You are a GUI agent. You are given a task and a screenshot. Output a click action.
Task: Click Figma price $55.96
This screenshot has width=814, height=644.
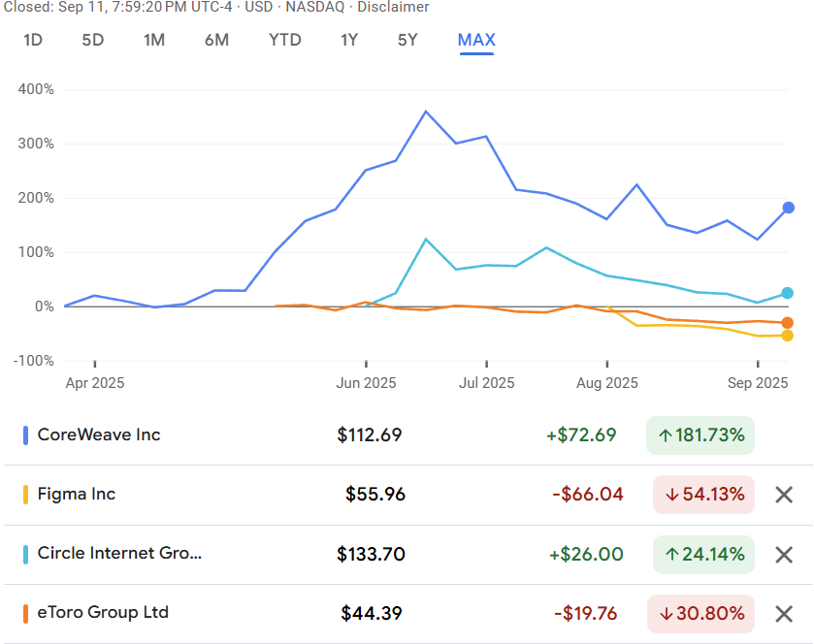tap(375, 494)
